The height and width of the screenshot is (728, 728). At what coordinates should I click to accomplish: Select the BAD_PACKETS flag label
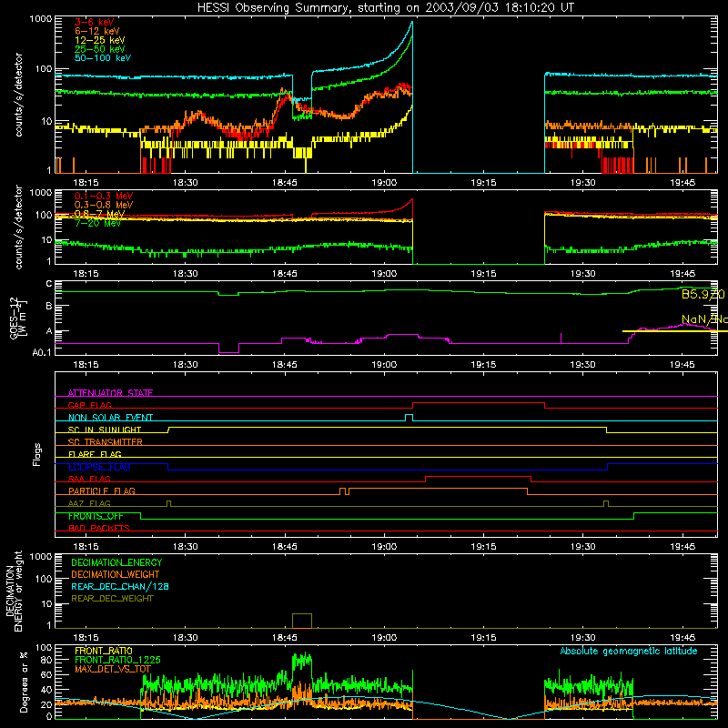click(x=99, y=528)
